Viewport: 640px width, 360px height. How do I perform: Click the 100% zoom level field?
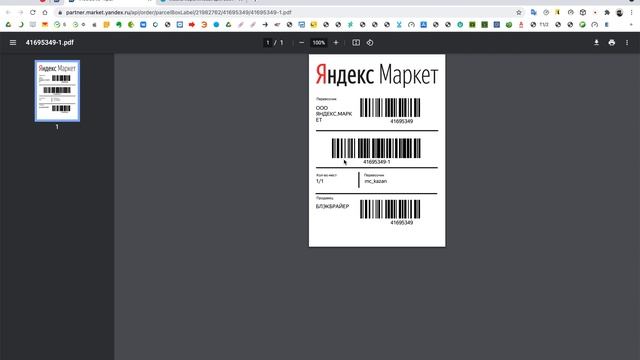pyautogui.click(x=319, y=42)
